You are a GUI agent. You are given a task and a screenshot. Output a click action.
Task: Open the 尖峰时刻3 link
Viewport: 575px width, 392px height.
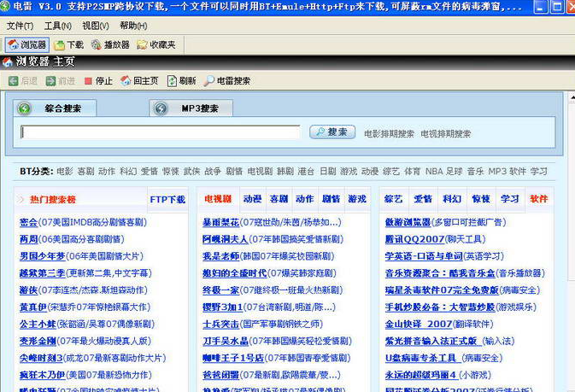[41, 358]
